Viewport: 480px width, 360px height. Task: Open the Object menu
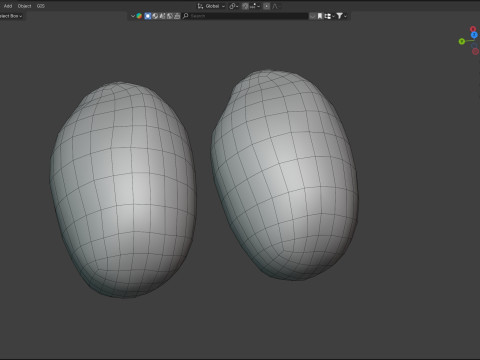click(24, 6)
